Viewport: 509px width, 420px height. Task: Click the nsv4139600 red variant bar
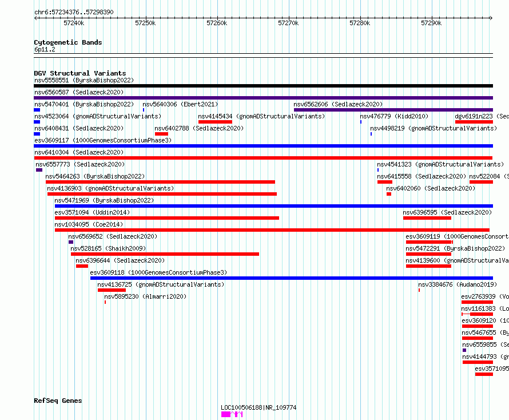(428, 266)
